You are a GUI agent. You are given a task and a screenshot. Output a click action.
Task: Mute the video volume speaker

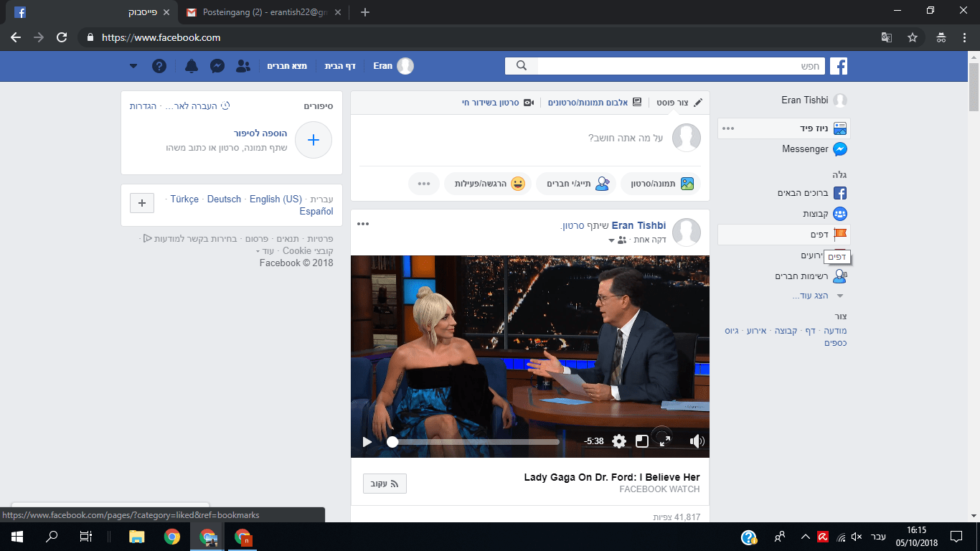[x=697, y=441]
